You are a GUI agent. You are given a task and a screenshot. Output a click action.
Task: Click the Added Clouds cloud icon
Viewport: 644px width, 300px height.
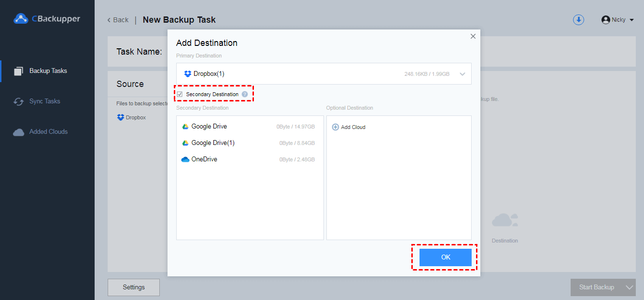18,132
